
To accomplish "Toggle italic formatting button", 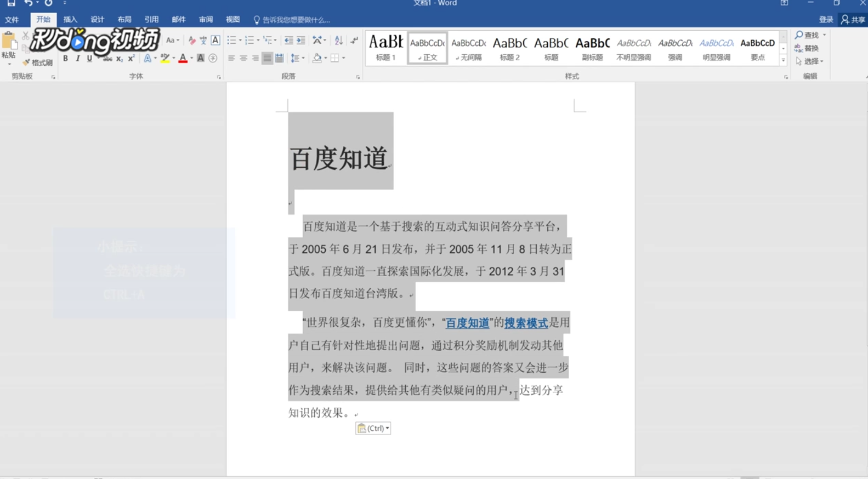I will [x=77, y=58].
